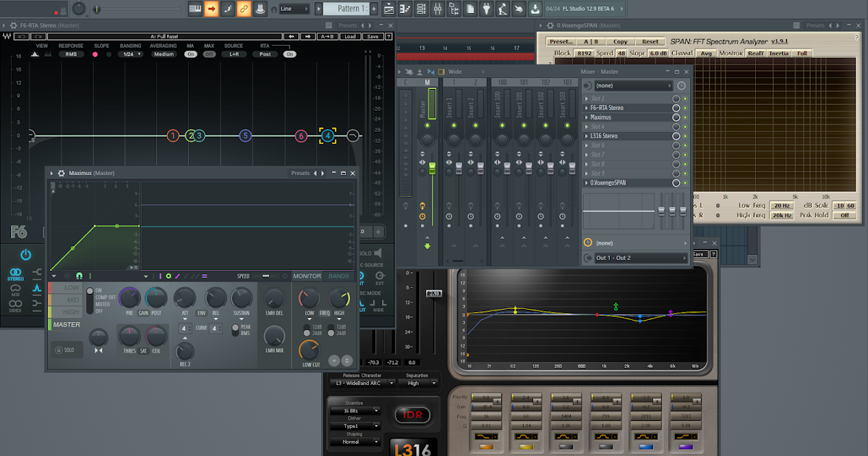Select EQ band node 1 in F6
Screen dimensions: 868x456
pyautogui.click(x=172, y=135)
